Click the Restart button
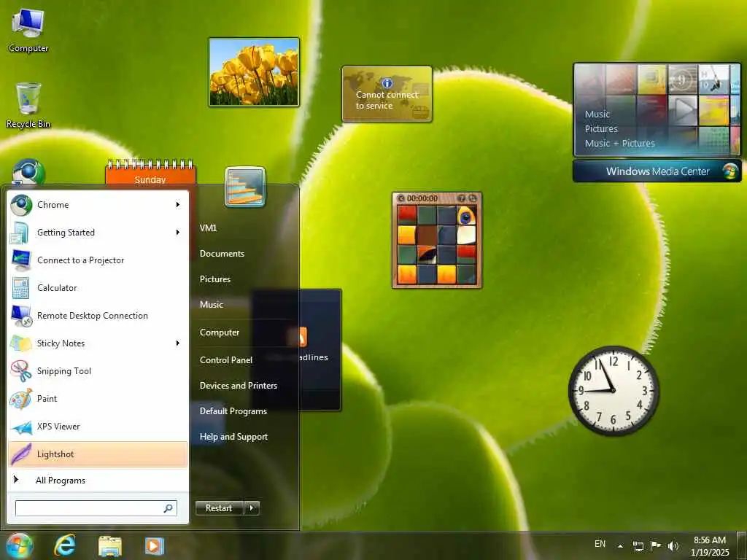 (x=219, y=508)
